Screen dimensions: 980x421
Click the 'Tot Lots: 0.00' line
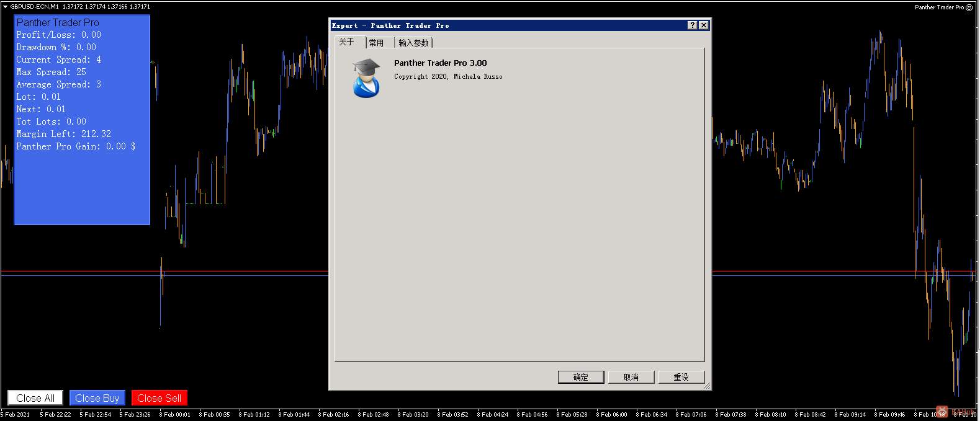tap(51, 122)
